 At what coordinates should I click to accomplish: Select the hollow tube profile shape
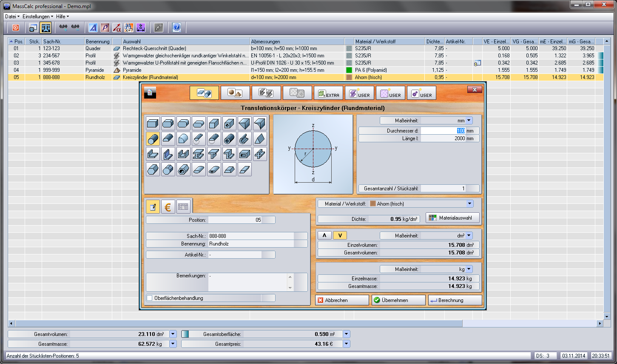pyautogui.click(x=229, y=138)
